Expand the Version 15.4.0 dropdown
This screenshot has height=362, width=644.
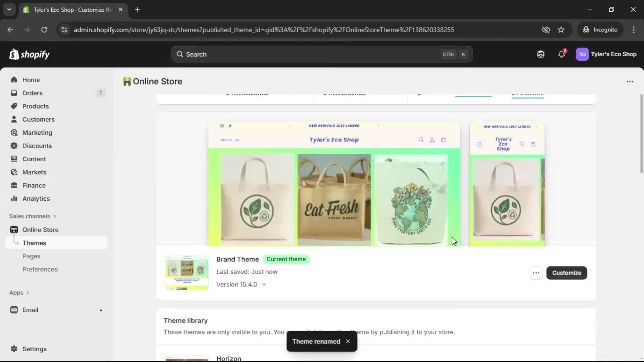pyautogui.click(x=264, y=285)
